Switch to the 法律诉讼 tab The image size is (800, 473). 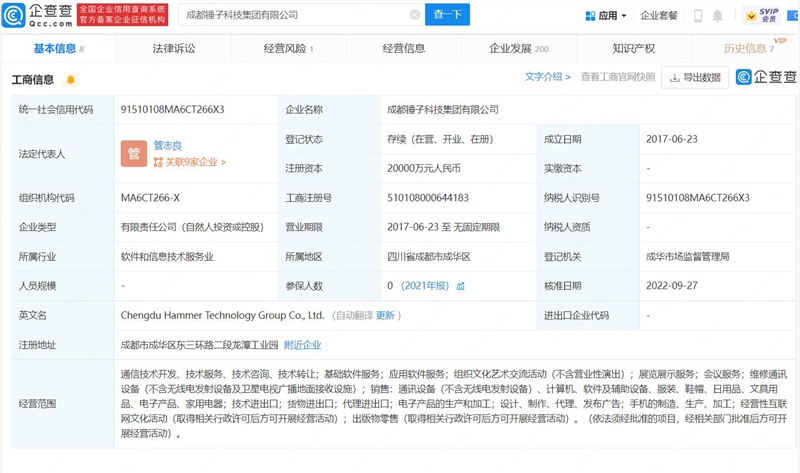tap(174, 48)
